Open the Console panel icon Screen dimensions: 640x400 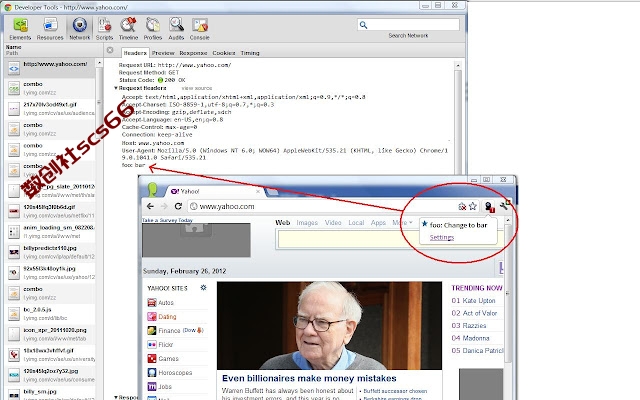(200, 29)
